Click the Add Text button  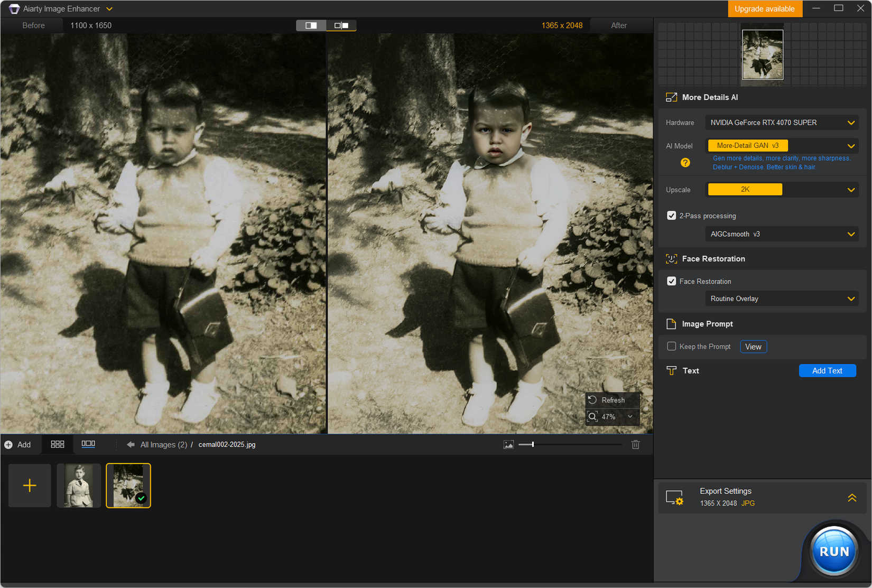(827, 371)
